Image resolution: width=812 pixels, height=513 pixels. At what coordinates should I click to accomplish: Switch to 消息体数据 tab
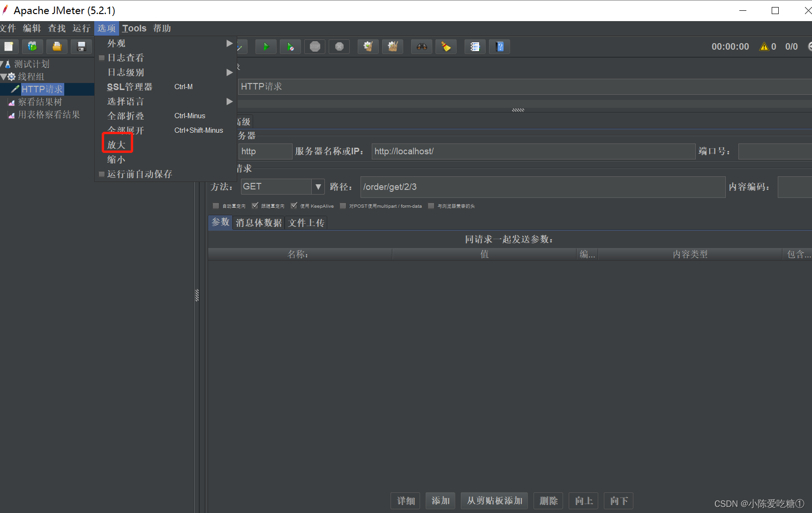tap(259, 223)
